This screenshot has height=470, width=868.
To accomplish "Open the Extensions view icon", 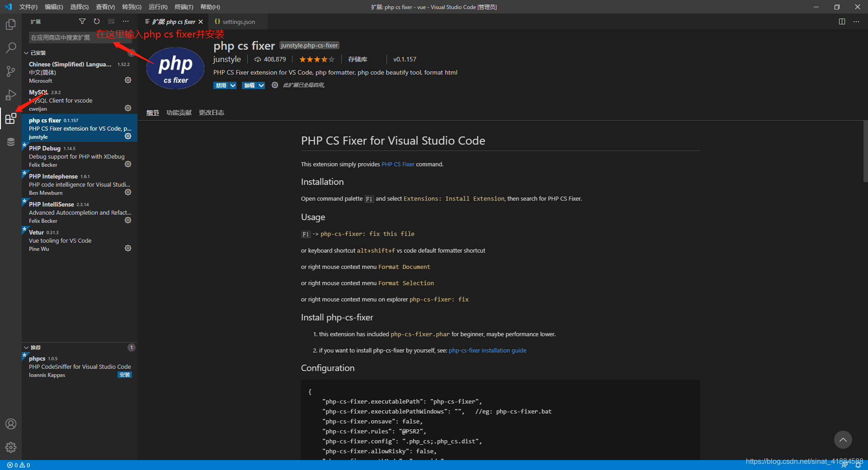I will pos(11,118).
